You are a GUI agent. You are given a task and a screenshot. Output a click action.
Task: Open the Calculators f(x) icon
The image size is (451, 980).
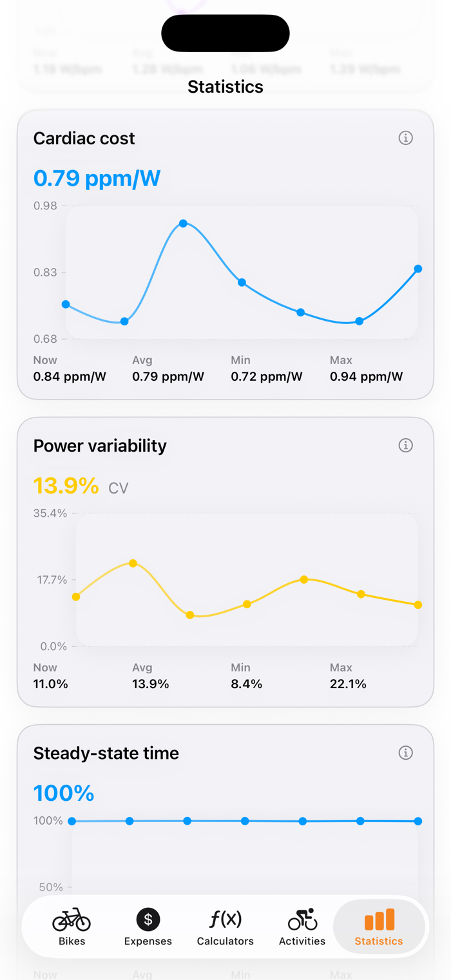225,919
